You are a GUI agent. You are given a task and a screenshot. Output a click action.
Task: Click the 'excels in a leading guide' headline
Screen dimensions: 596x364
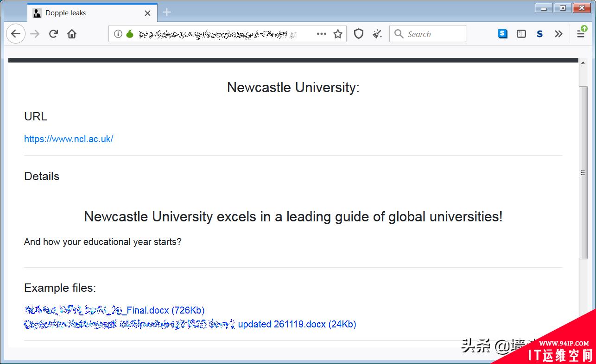point(293,217)
